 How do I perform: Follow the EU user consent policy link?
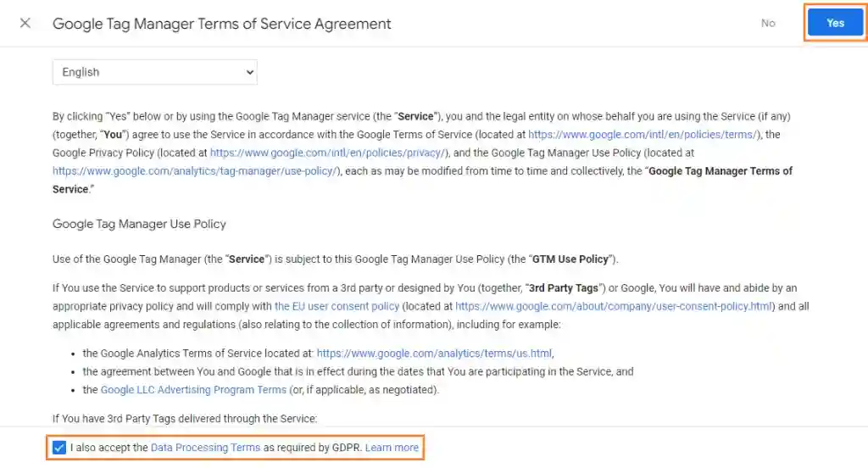tap(337, 306)
